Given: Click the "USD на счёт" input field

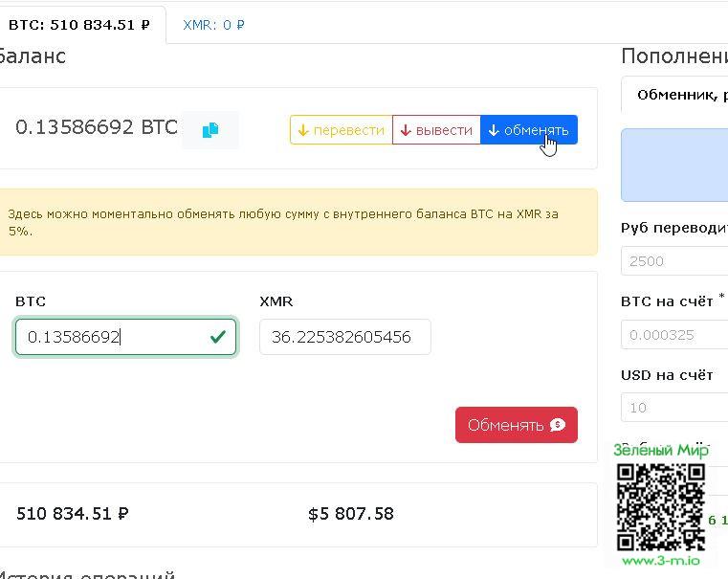Looking at the screenshot, I should [x=673, y=408].
